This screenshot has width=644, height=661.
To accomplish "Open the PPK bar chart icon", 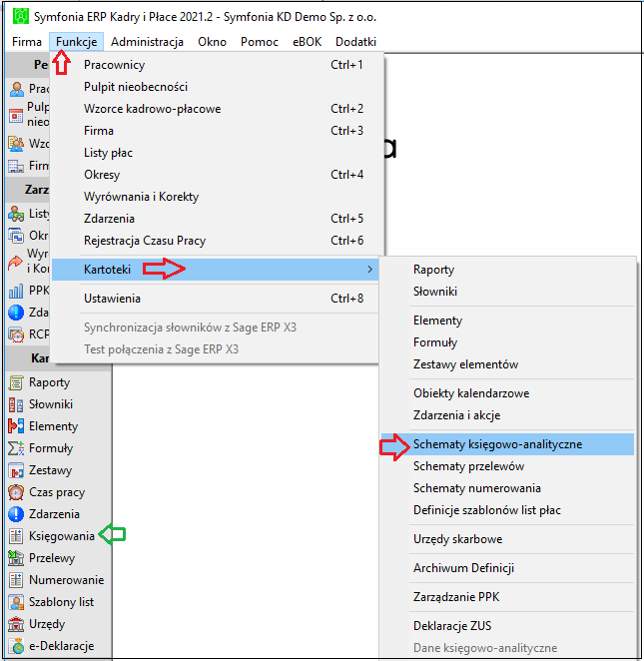I will [16, 291].
